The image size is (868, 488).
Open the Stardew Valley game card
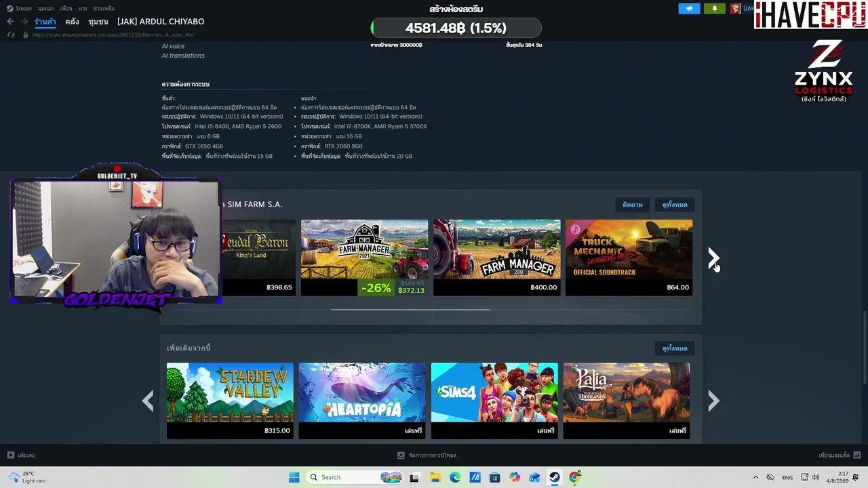click(x=230, y=401)
